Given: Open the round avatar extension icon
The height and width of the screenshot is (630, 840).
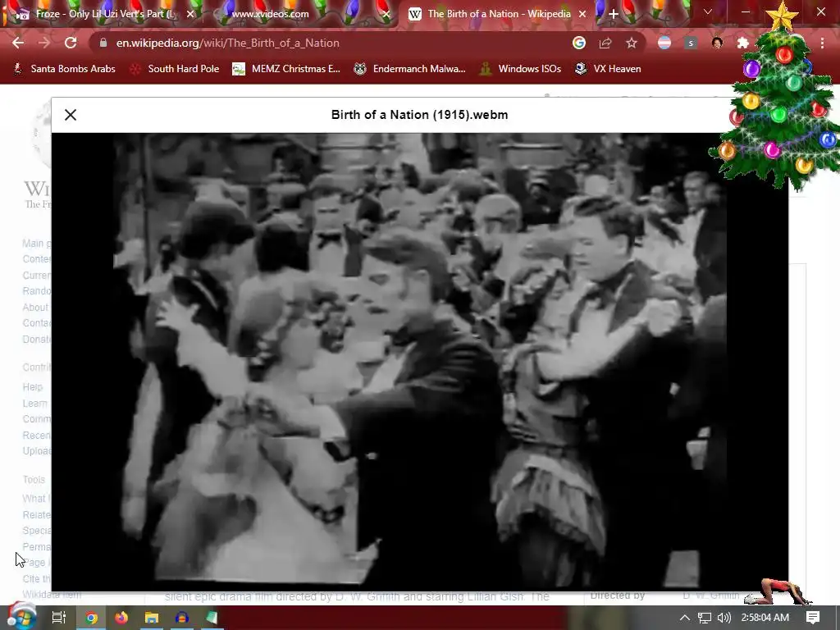Looking at the screenshot, I should click(x=717, y=43).
